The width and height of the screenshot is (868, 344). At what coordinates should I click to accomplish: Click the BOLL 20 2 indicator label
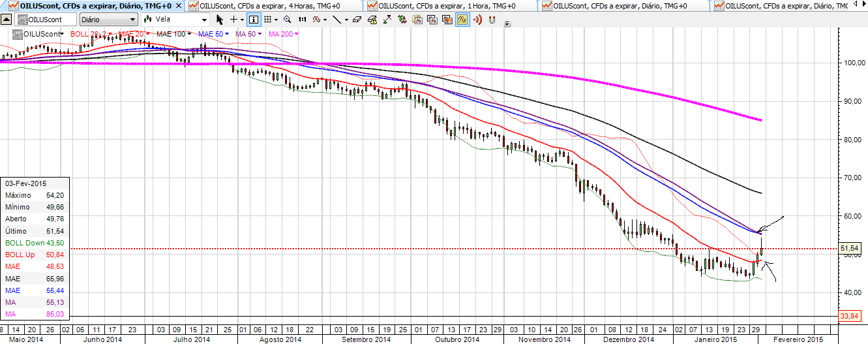(x=89, y=33)
